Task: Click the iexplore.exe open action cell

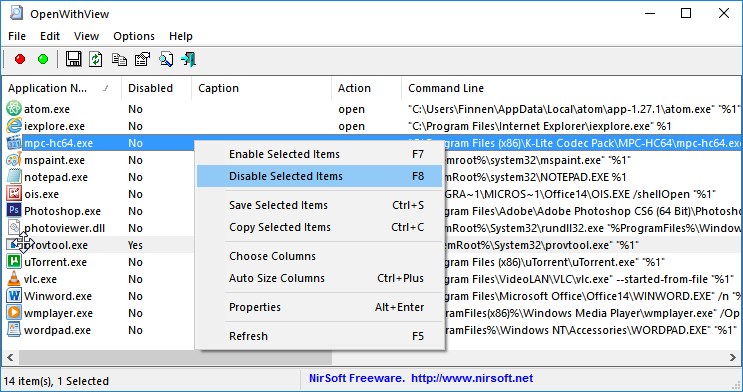Action: point(351,126)
